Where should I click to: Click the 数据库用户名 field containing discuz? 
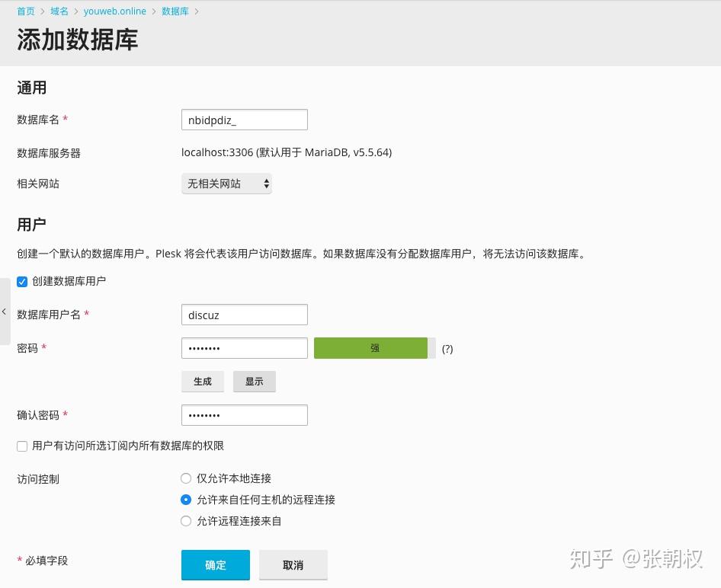245,315
